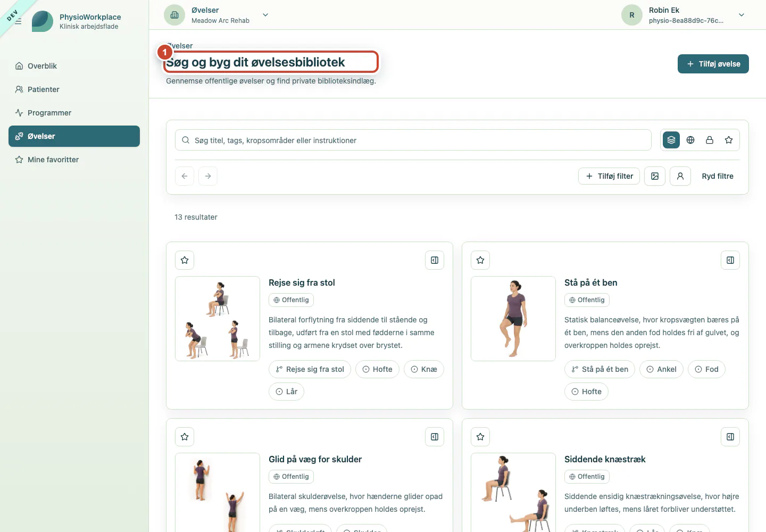Viewport: 766px width, 532px height.
Task: Star the Siddende knæstræk exercise card
Action: click(480, 437)
